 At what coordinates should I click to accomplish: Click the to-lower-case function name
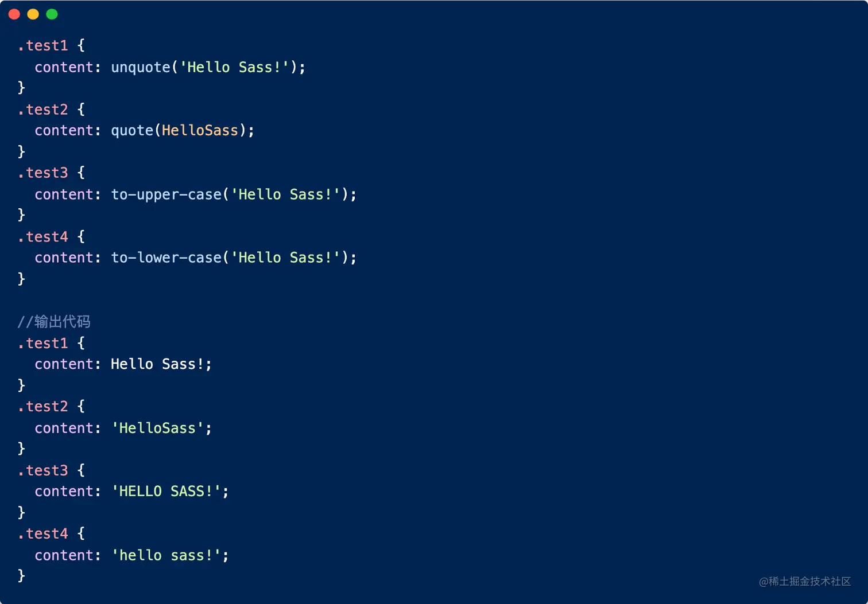pos(166,258)
